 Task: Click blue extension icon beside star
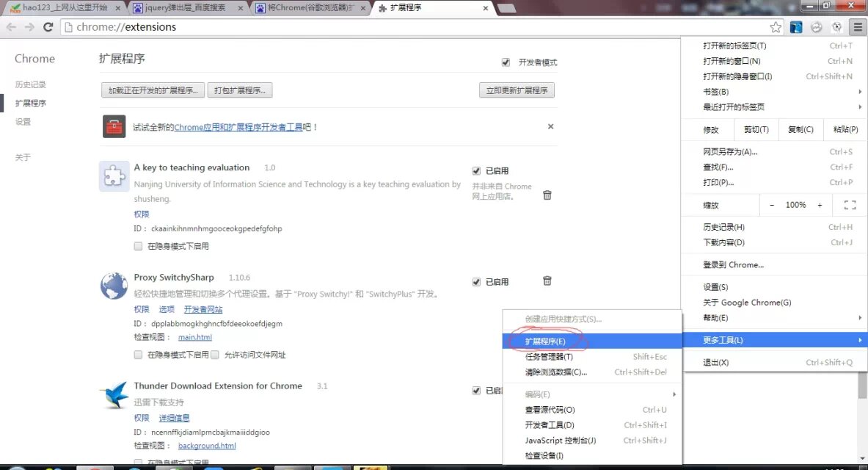click(x=796, y=26)
